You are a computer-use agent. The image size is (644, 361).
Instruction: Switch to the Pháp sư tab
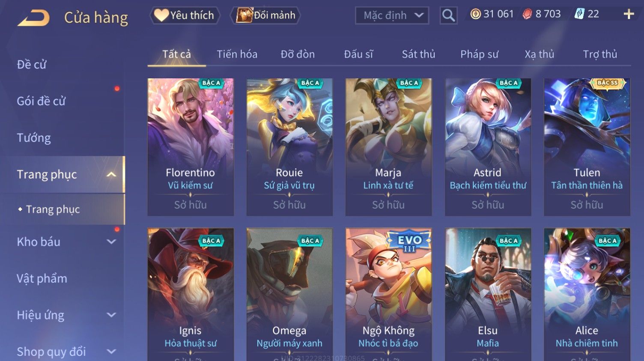coord(479,54)
